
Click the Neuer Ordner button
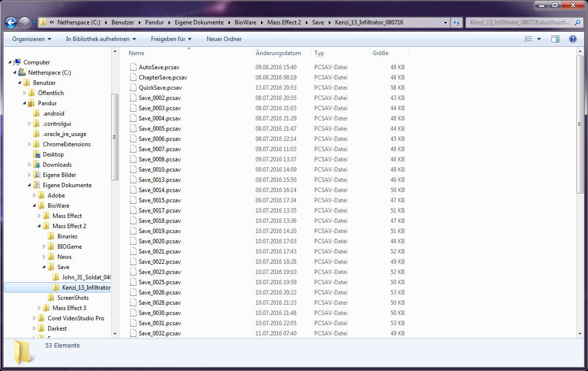click(224, 39)
